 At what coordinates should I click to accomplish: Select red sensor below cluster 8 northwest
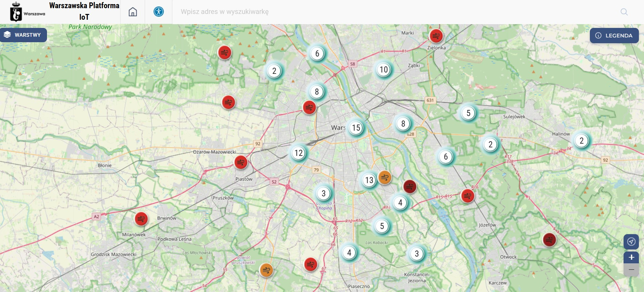click(309, 108)
